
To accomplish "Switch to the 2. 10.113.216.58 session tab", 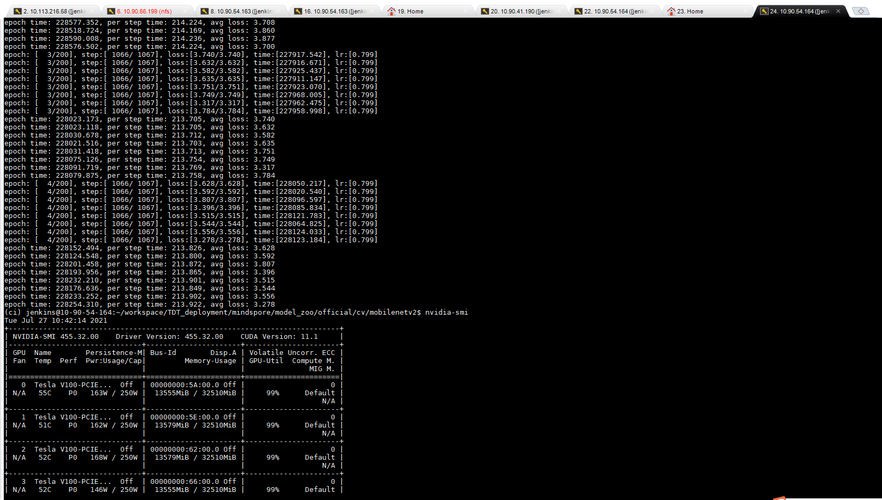I will tap(54, 11).
